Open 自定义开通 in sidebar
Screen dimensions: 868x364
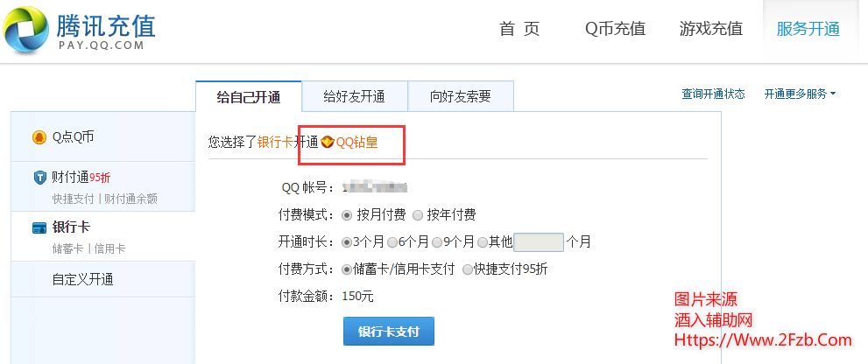82,280
